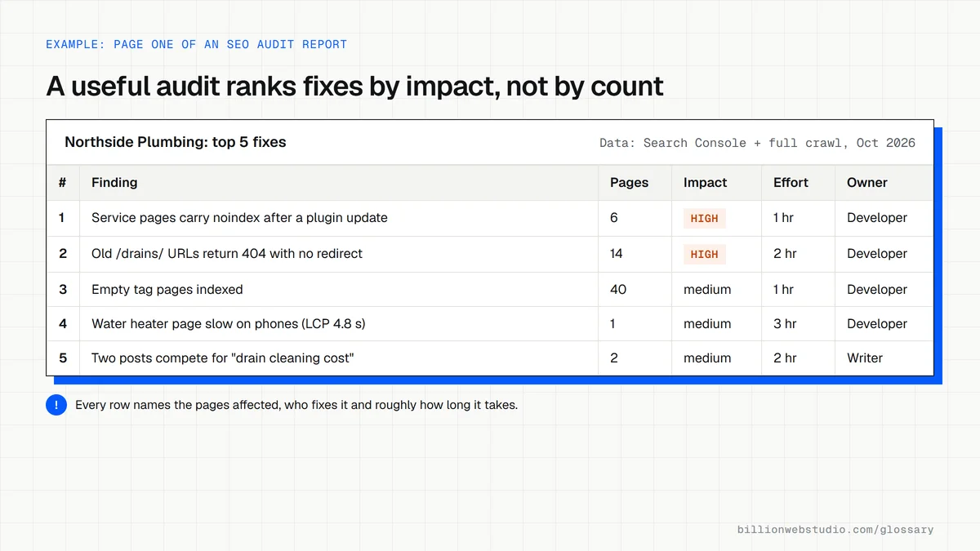Click 'Water heater page slow on phones' finding
This screenshot has width=980, height=551.
tap(229, 324)
